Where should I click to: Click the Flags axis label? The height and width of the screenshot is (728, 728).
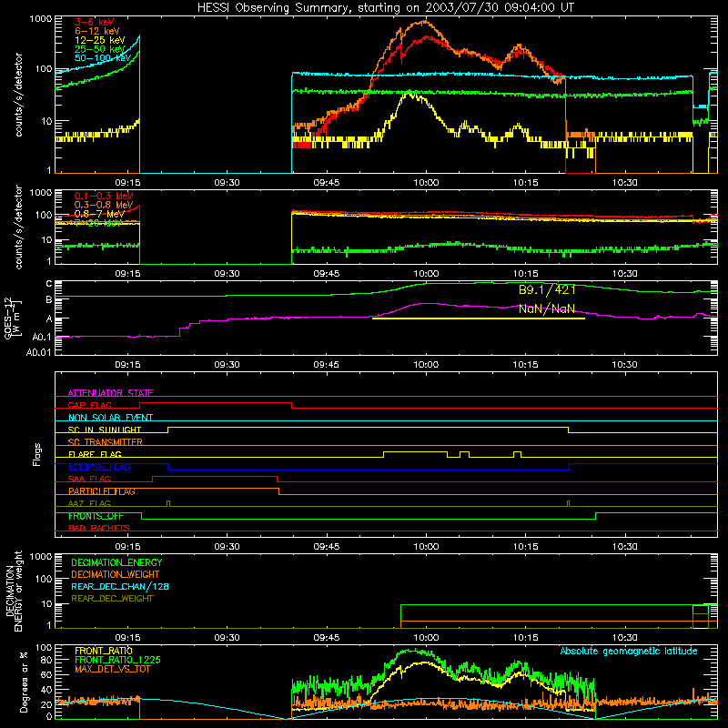[36, 454]
